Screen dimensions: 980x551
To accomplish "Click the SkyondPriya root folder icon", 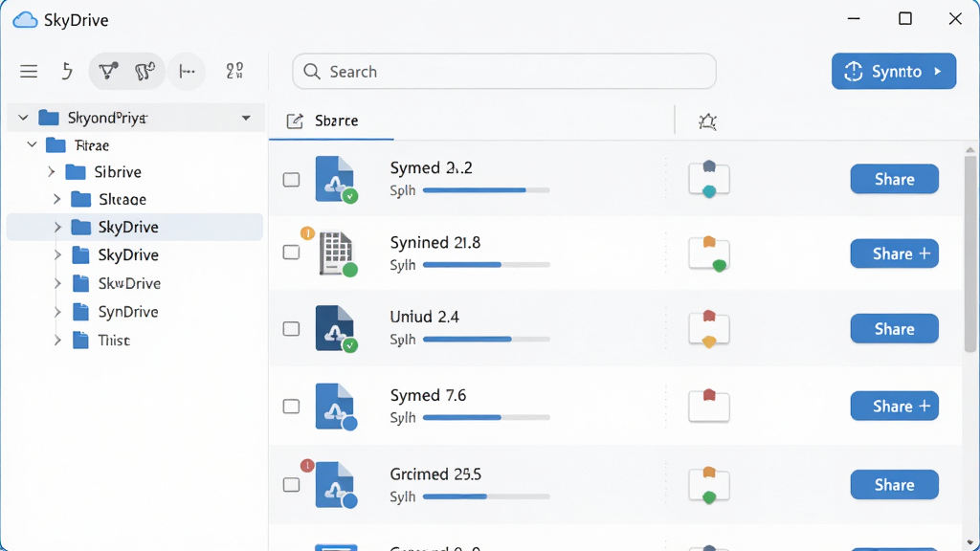I will click(x=49, y=118).
